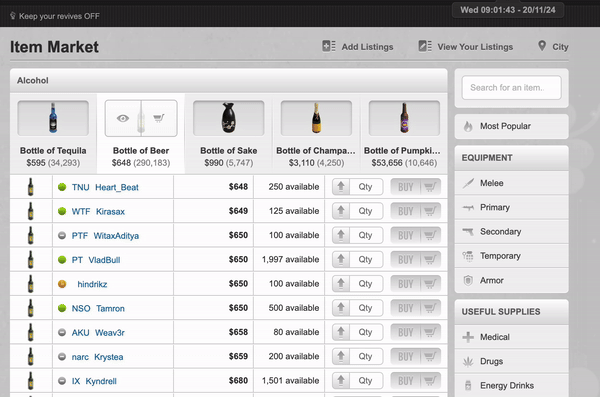
Task: Focus the Search for an item box
Action: point(511,88)
